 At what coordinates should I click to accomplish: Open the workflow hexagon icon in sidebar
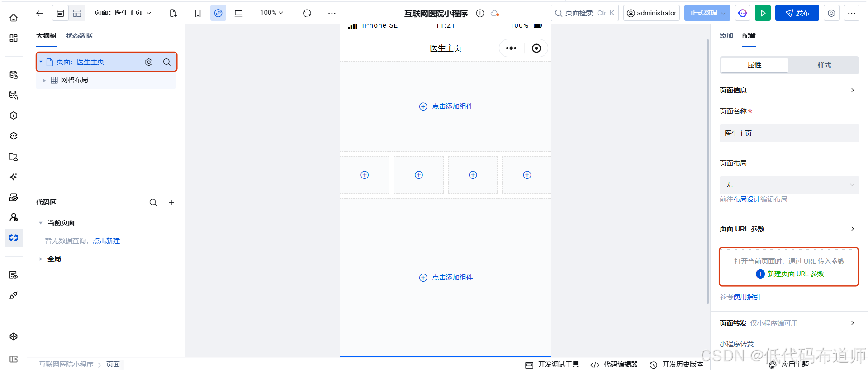click(x=14, y=115)
